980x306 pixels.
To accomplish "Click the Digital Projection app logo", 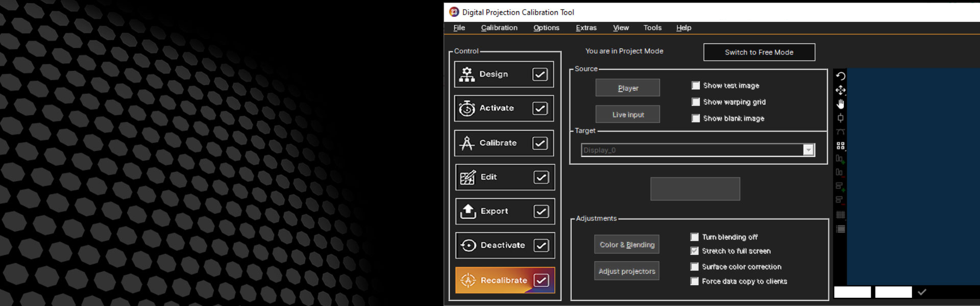I will click(x=454, y=12).
